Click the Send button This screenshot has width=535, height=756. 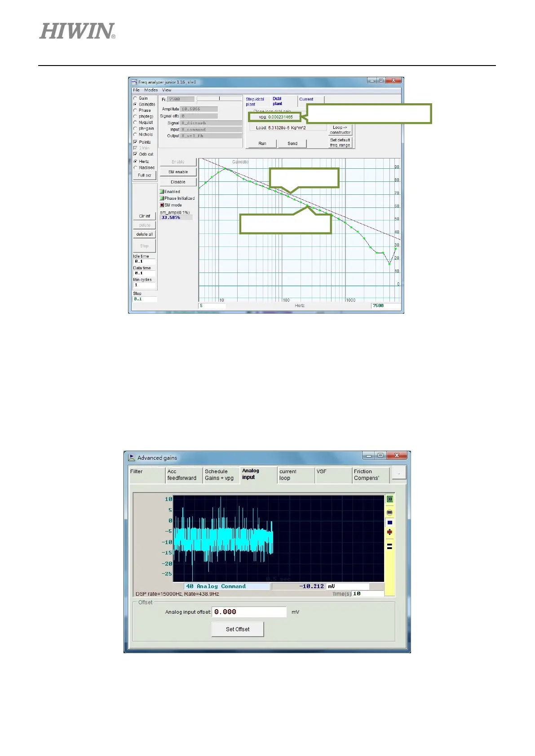coord(292,144)
